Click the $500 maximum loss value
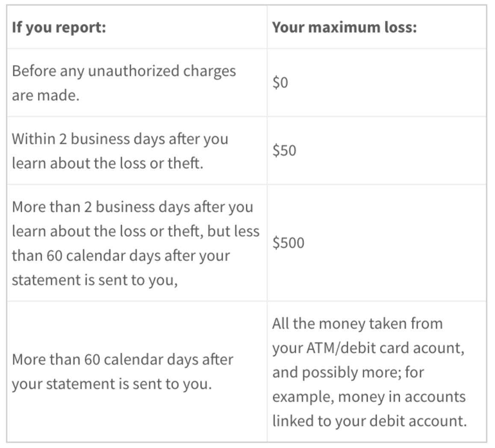 (288, 243)
